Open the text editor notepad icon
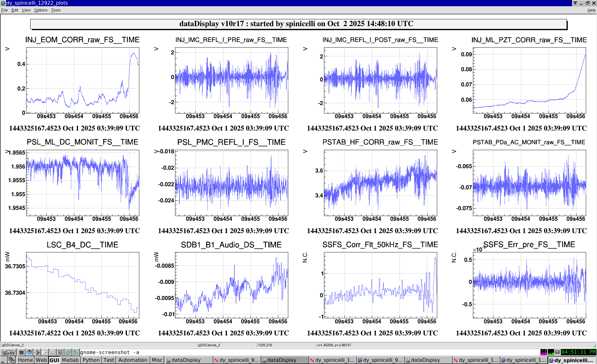 (45, 352)
